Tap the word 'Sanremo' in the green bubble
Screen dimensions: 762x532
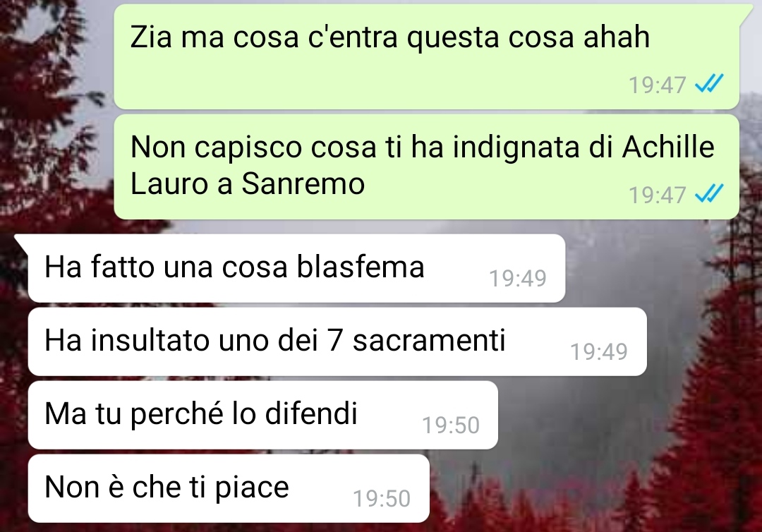click(x=303, y=183)
